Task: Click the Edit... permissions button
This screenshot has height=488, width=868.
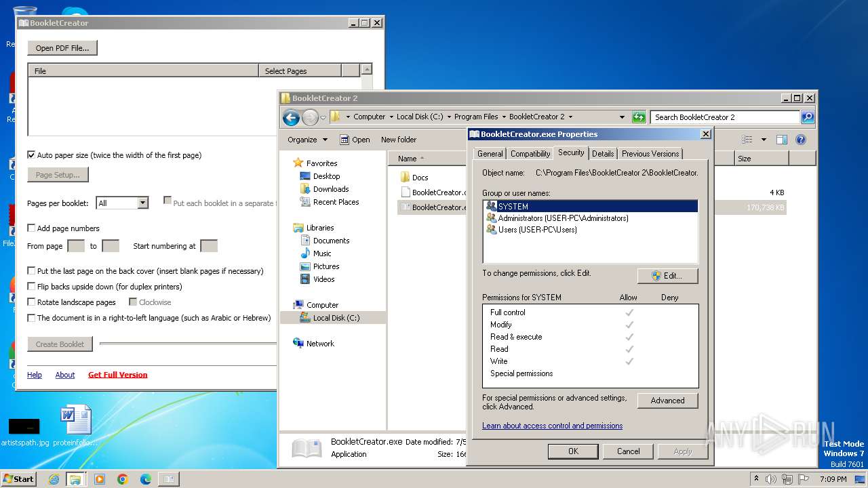Action: pos(667,276)
